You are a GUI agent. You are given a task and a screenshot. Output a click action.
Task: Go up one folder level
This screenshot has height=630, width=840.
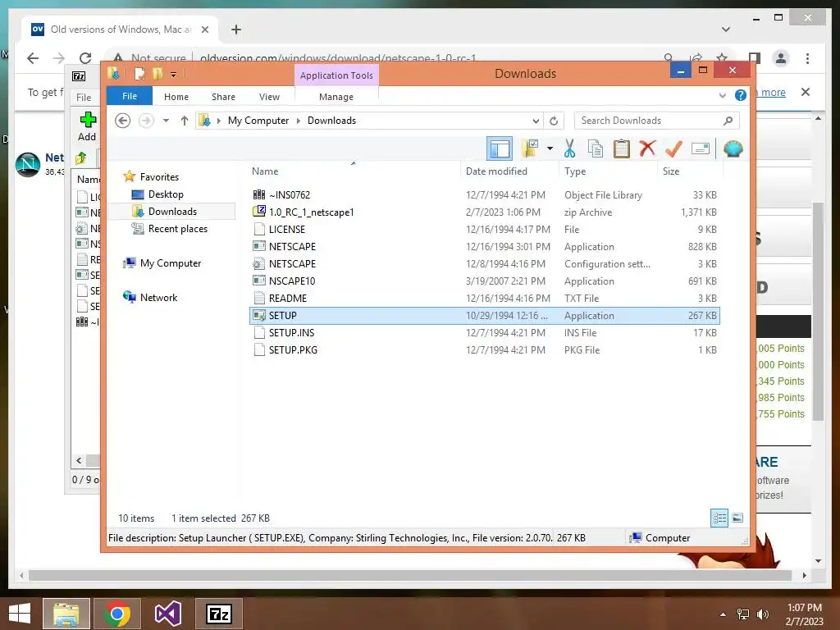(185, 121)
